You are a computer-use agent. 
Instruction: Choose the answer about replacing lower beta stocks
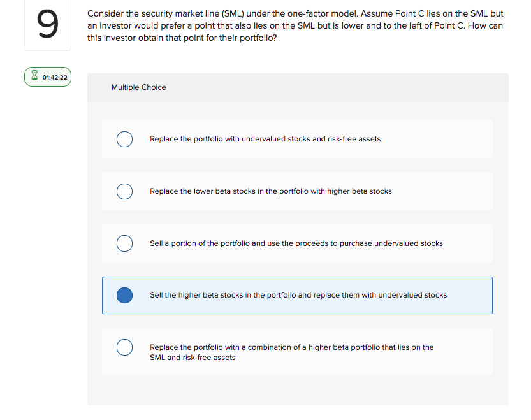pyautogui.click(x=270, y=191)
